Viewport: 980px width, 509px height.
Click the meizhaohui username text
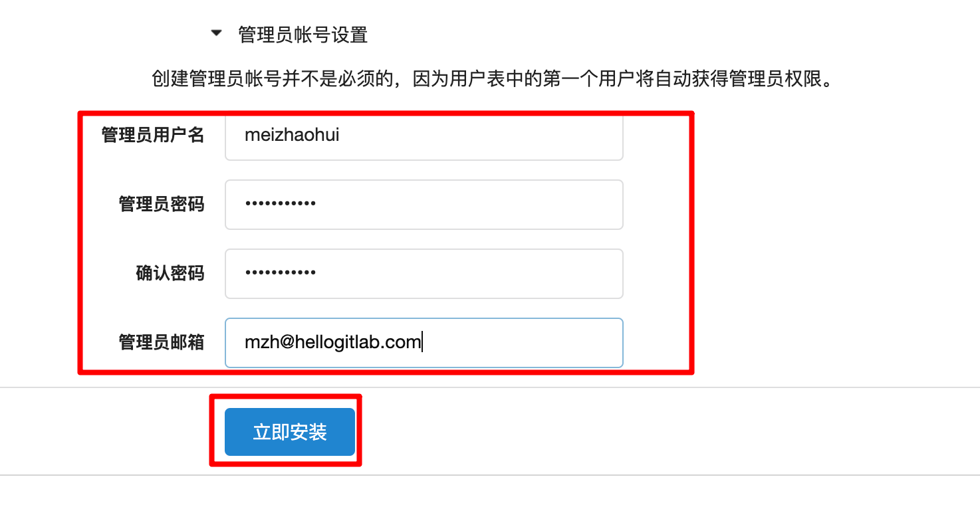pos(292,135)
